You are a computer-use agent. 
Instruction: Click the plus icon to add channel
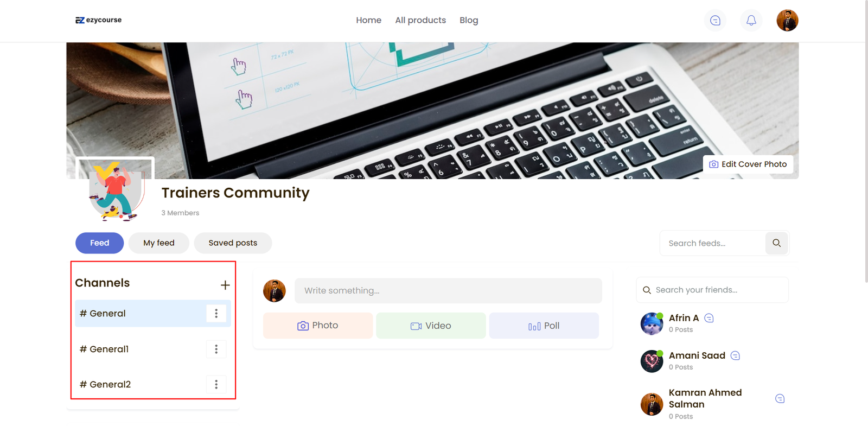pyautogui.click(x=225, y=285)
